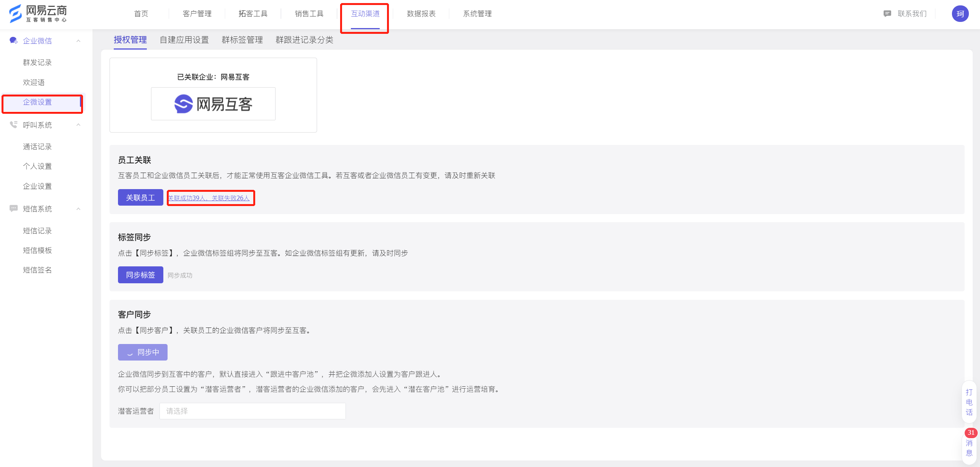Click the 网易互客 company logo card

pyautogui.click(x=213, y=104)
